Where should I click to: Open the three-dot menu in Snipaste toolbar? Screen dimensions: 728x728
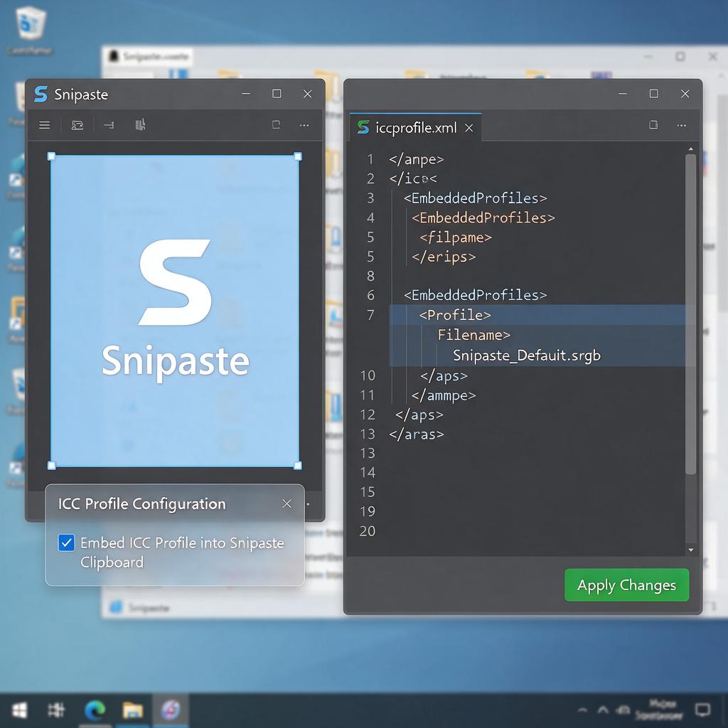(x=304, y=125)
